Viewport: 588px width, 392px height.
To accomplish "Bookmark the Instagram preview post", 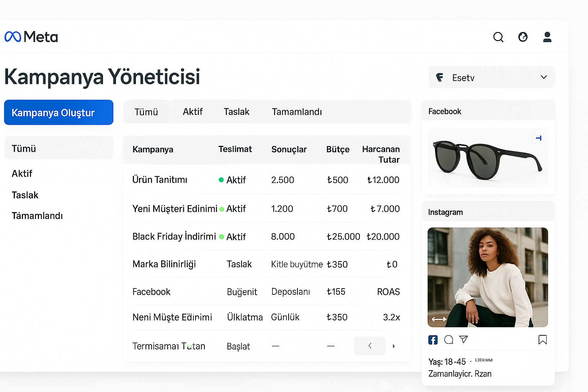I will pyautogui.click(x=542, y=340).
